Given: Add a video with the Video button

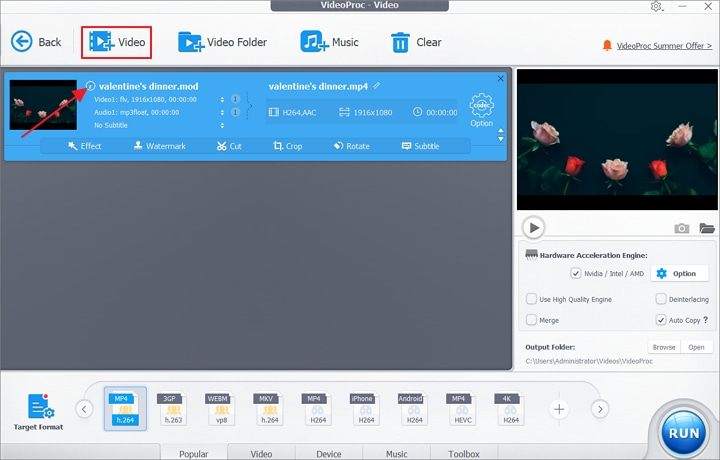Looking at the screenshot, I should [117, 42].
